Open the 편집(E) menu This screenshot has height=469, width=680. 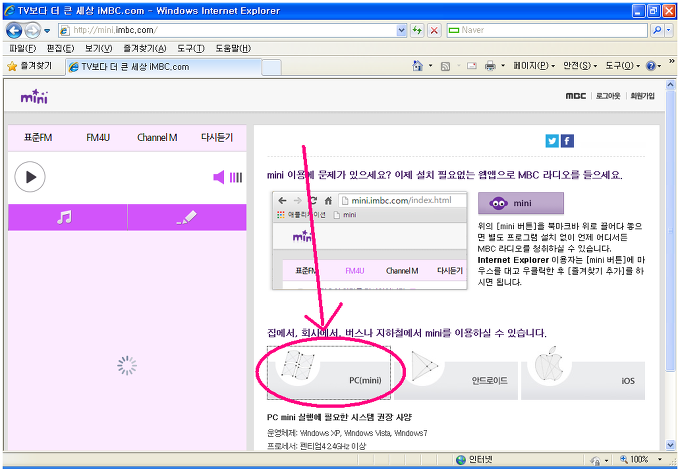(60, 48)
